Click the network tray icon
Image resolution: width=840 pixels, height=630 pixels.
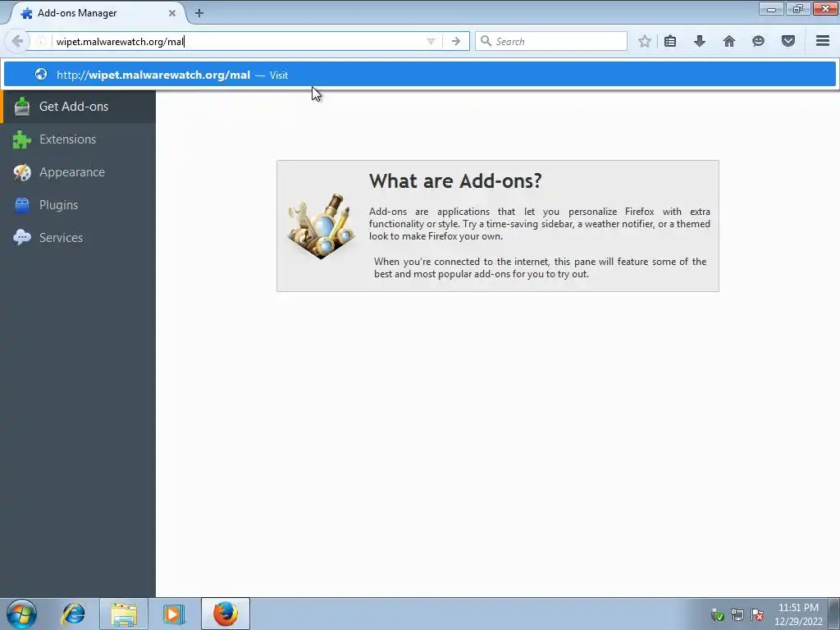737,614
